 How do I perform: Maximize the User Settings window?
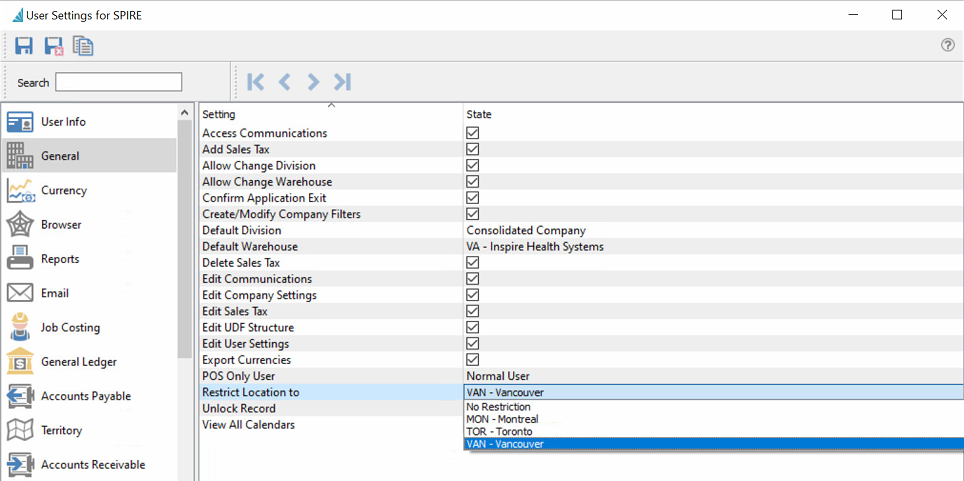[897, 15]
